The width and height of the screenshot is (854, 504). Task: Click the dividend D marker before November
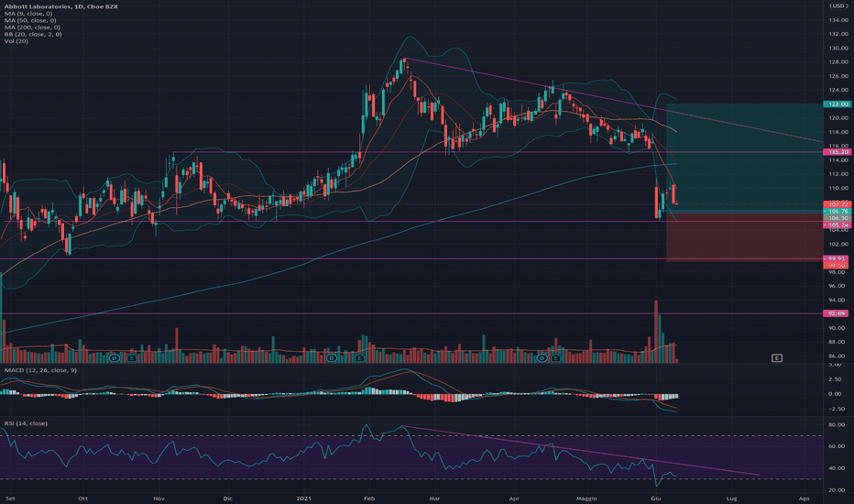click(x=115, y=358)
